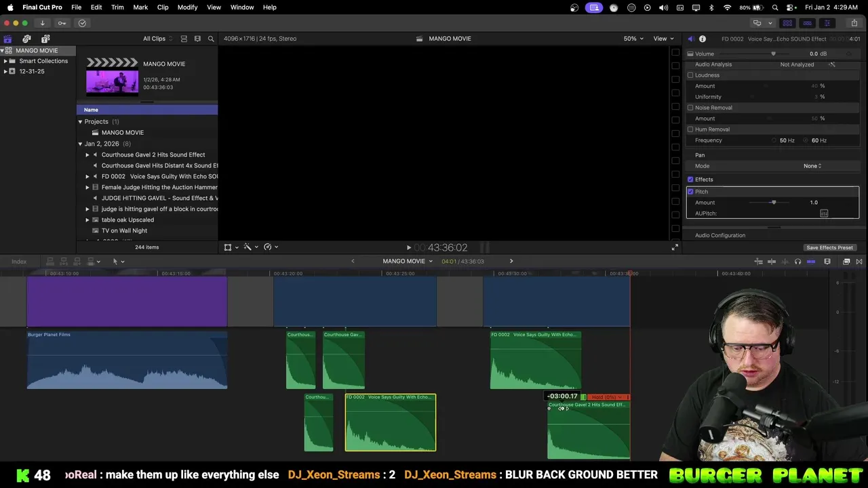Play the viewer from playhead

click(x=408, y=248)
